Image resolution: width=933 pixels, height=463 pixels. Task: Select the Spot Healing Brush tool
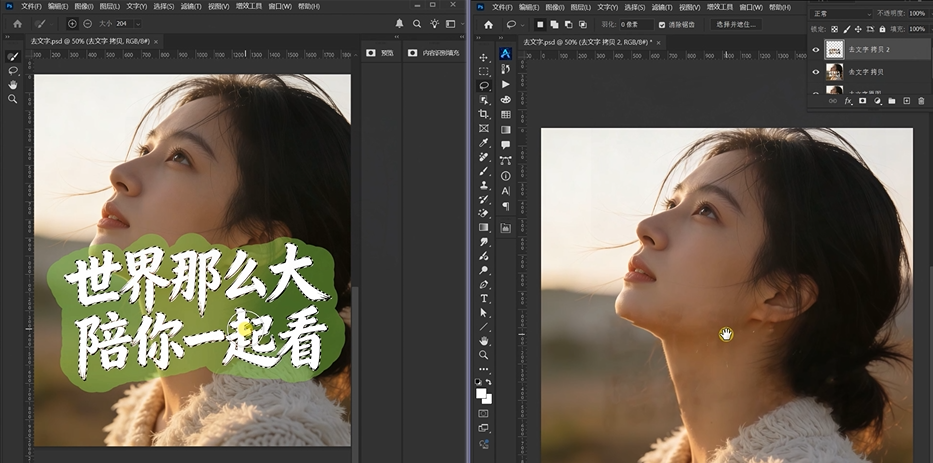pyautogui.click(x=484, y=157)
